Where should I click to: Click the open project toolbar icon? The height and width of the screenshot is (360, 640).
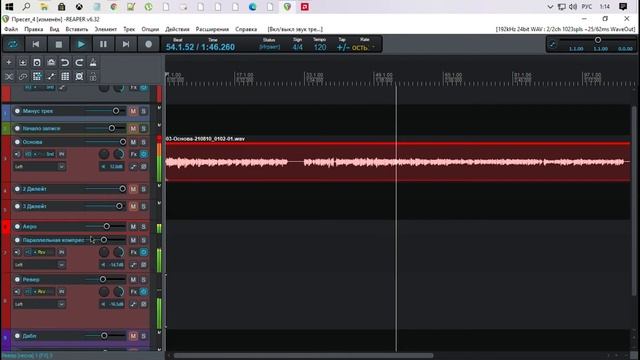pos(23,62)
